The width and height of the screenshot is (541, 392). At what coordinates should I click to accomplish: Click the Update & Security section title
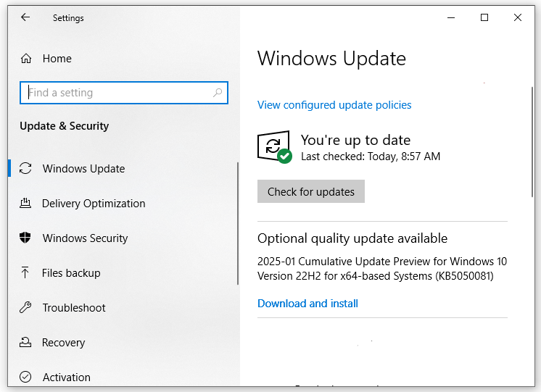(64, 126)
